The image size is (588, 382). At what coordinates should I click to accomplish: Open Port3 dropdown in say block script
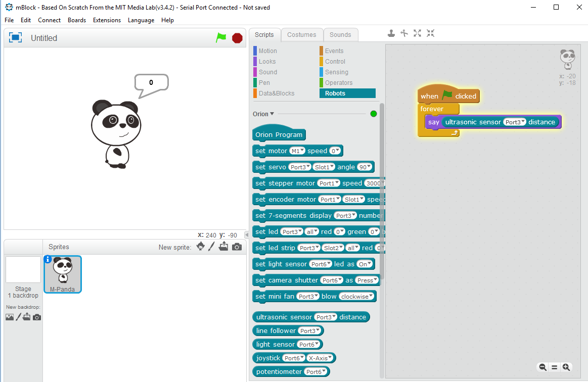[515, 122]
